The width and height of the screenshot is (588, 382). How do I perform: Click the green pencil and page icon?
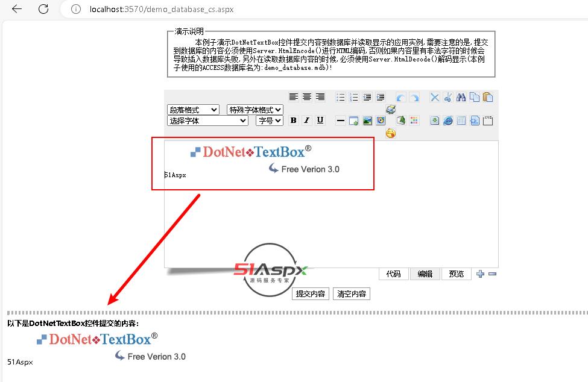401,121
